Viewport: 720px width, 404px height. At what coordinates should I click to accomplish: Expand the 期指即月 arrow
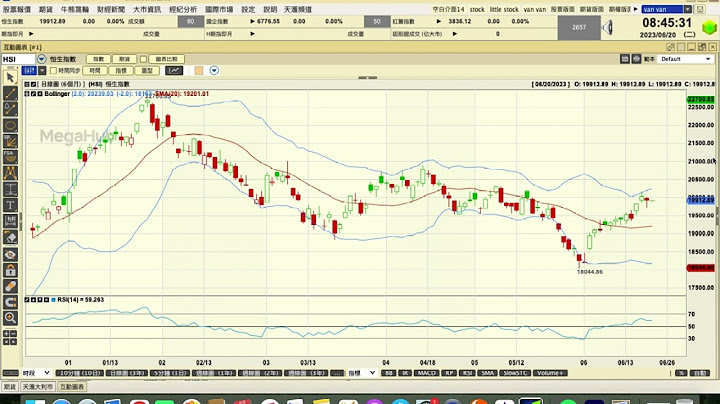click(31, 34)
